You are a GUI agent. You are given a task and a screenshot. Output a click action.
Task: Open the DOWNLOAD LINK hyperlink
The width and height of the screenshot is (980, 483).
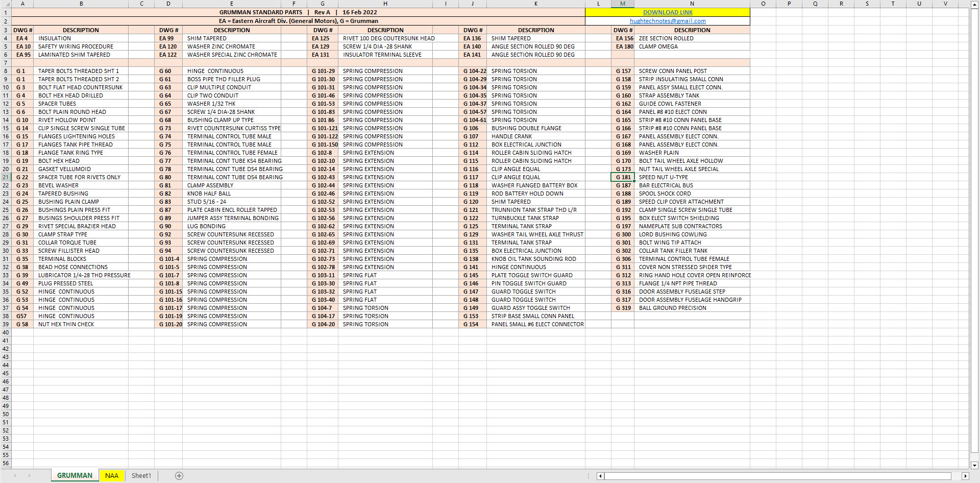pyautogui.click(x=668, y=12)
